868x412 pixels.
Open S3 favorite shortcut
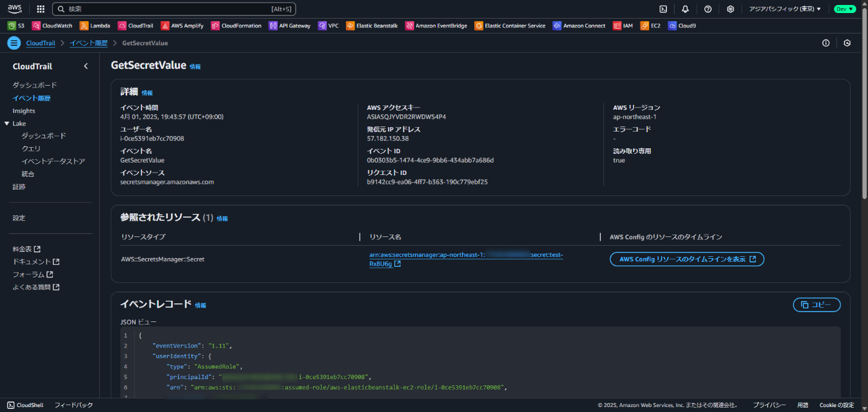pyautogui.click(x=16, y=25)
